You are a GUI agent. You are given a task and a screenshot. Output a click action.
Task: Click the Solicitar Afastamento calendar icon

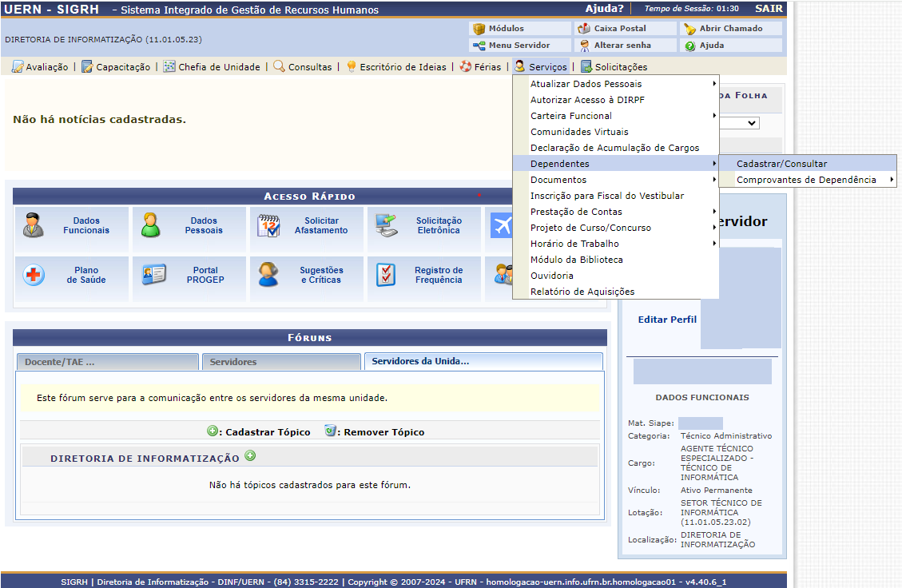coord(268,225)
